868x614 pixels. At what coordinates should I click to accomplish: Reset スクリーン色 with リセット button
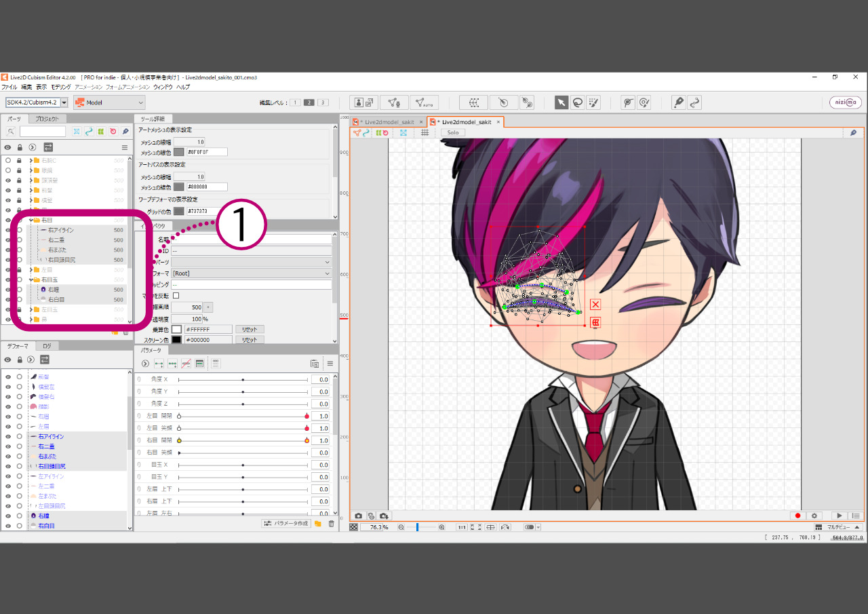point(250,340)
